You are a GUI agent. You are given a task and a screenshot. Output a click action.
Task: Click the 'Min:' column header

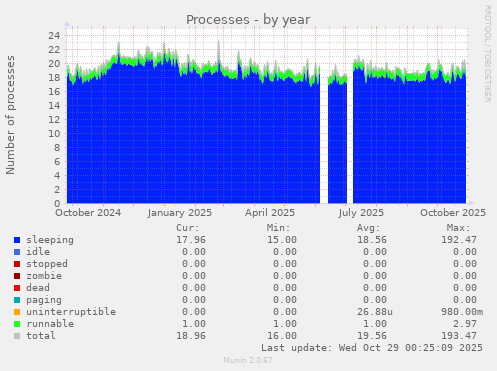278,228
